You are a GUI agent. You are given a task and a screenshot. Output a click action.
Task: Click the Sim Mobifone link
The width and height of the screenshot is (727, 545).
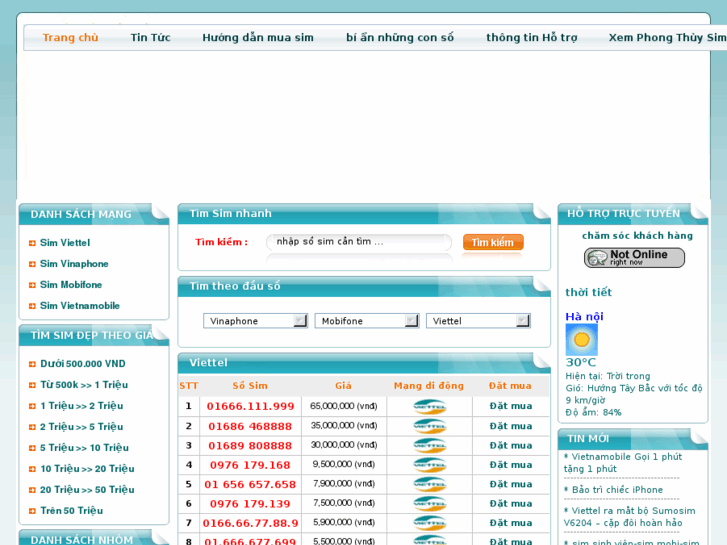pos(71,284)
